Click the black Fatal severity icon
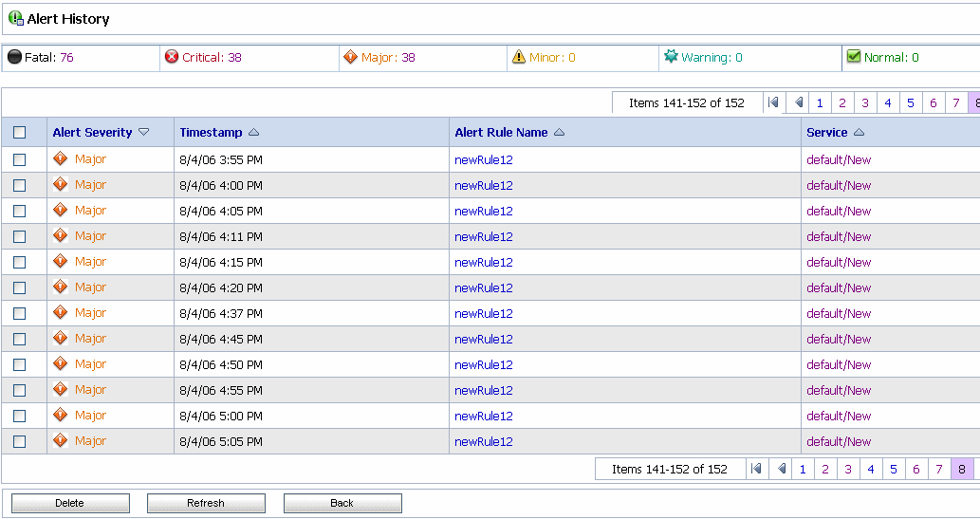Screen dimensions: 980x519 14,58
